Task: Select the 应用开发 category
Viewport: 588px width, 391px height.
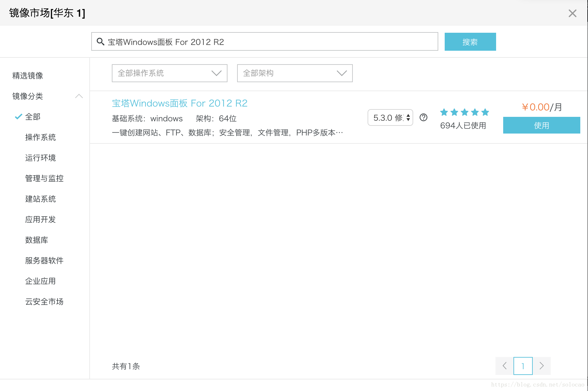Action: pyautogui.click(x=40, y=220)
